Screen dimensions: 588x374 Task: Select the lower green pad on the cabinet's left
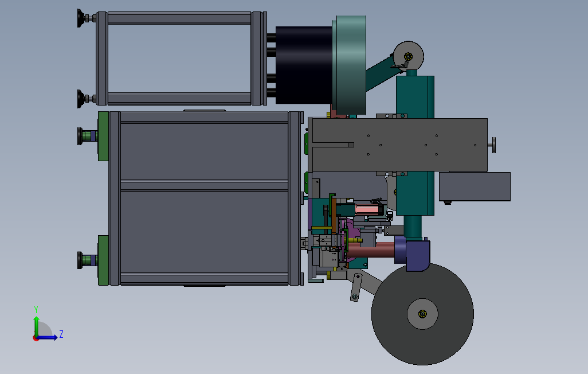pos(103,260)
